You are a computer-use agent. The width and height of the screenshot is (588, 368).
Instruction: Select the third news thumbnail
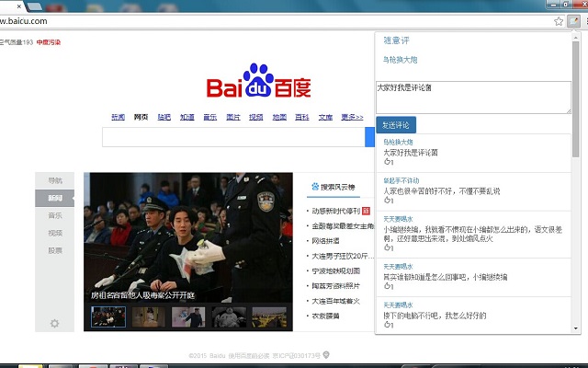(188, 316)
